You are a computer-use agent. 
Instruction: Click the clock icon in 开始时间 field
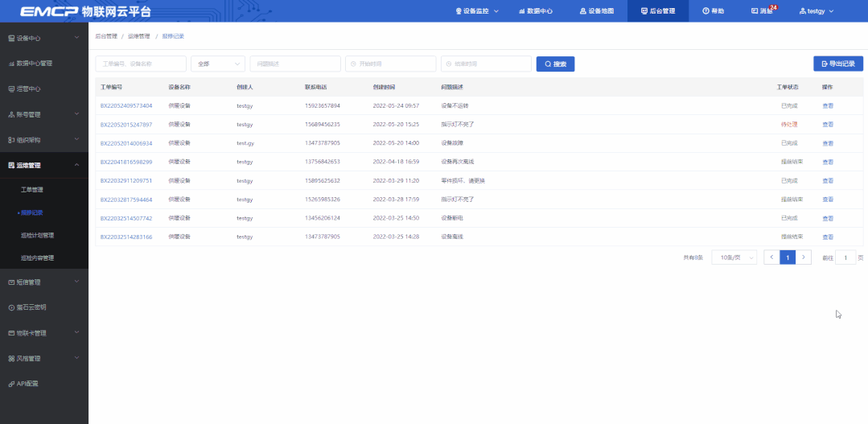[x=353, y=64]
